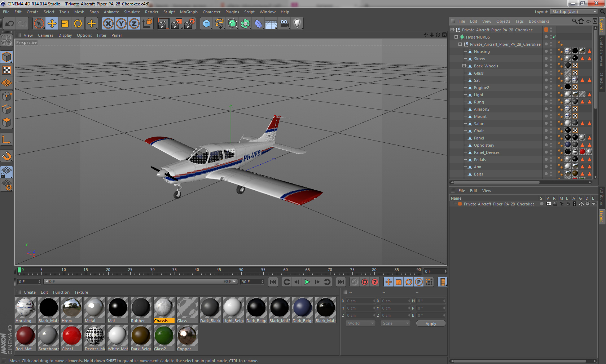
Task: Select the Live Selection tool
Action: pos(39,24)
